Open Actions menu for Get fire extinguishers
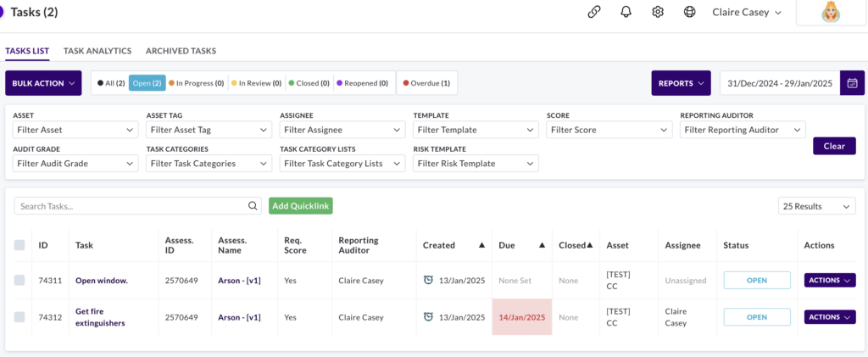868x357 pixels. [830, 316]
